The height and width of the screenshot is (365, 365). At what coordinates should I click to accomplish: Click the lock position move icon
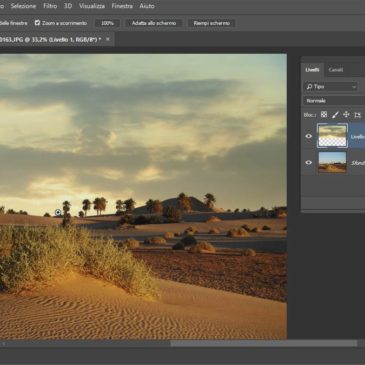tap(346, 115)
